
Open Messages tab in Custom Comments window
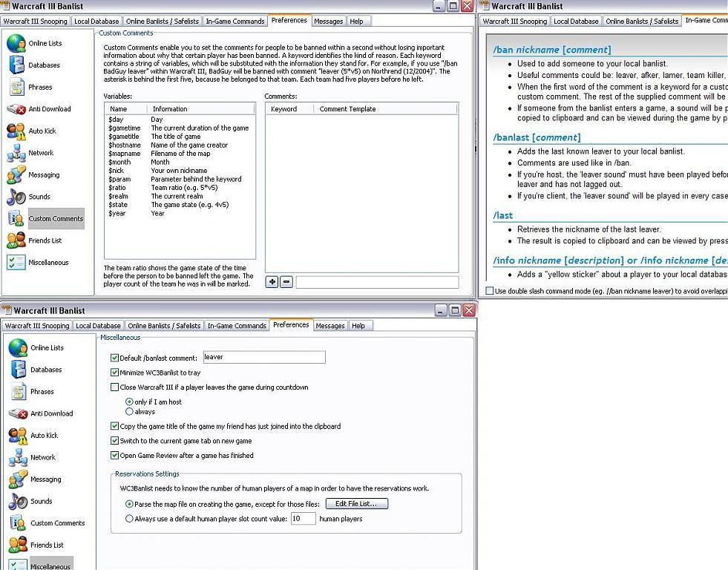328,22
